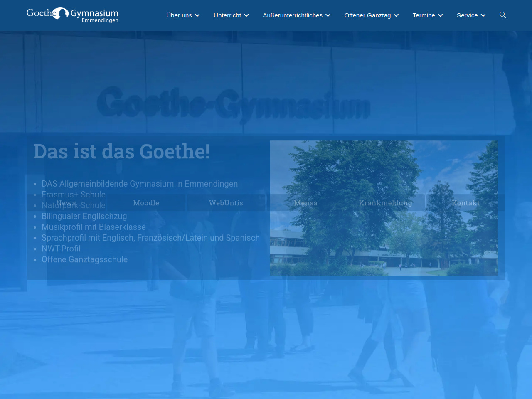Open the Unterricht menu item
This screenshot has width=532, height=399.
click(x=227, y=15)
